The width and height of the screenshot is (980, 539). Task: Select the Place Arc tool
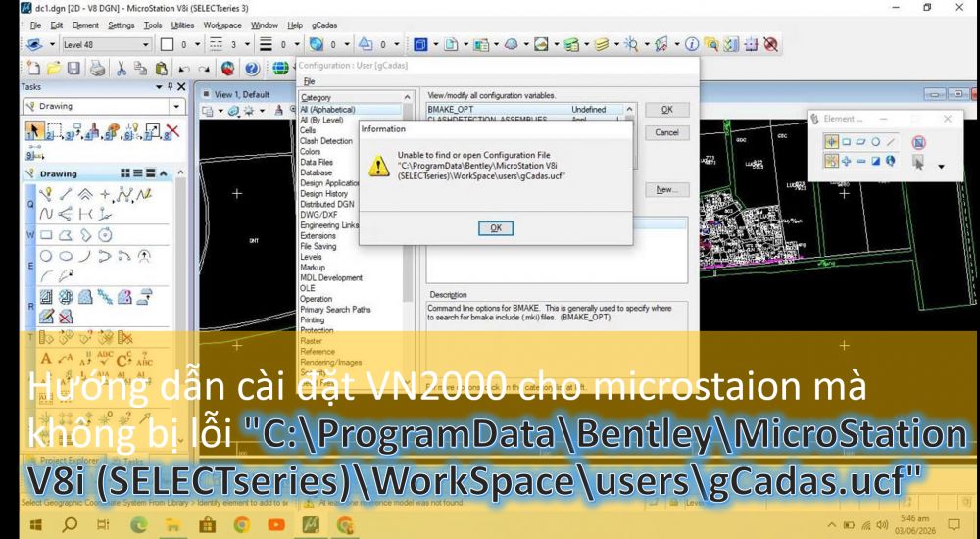[x=85, y=256]
